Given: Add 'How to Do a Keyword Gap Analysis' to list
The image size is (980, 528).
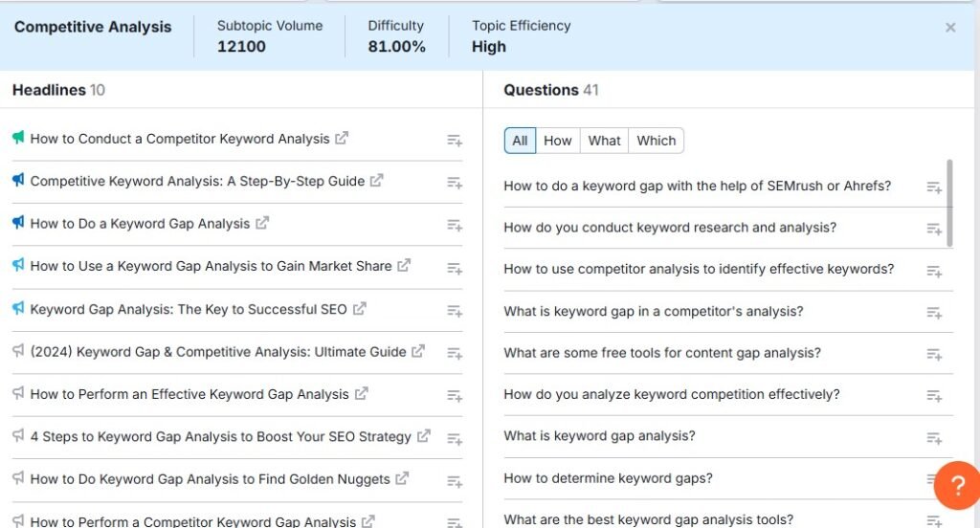Looking at the screenshot, I should [455, 225].
